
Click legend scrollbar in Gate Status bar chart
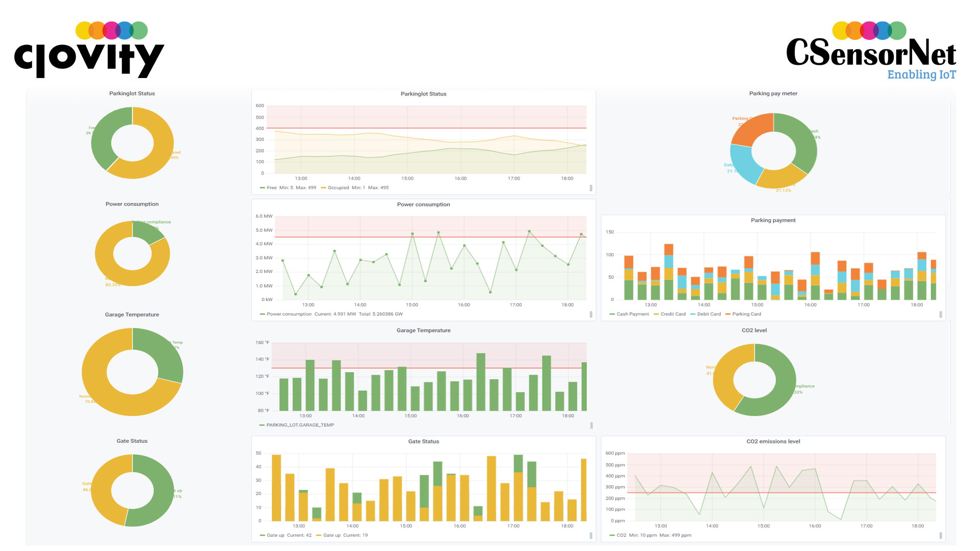591,536
